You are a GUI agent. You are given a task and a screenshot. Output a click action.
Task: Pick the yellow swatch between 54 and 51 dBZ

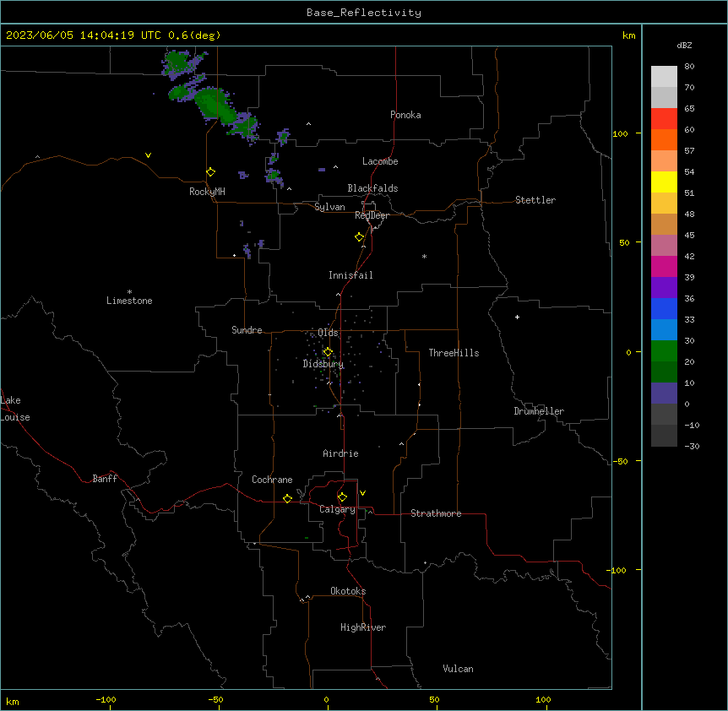tap(664, 182)
